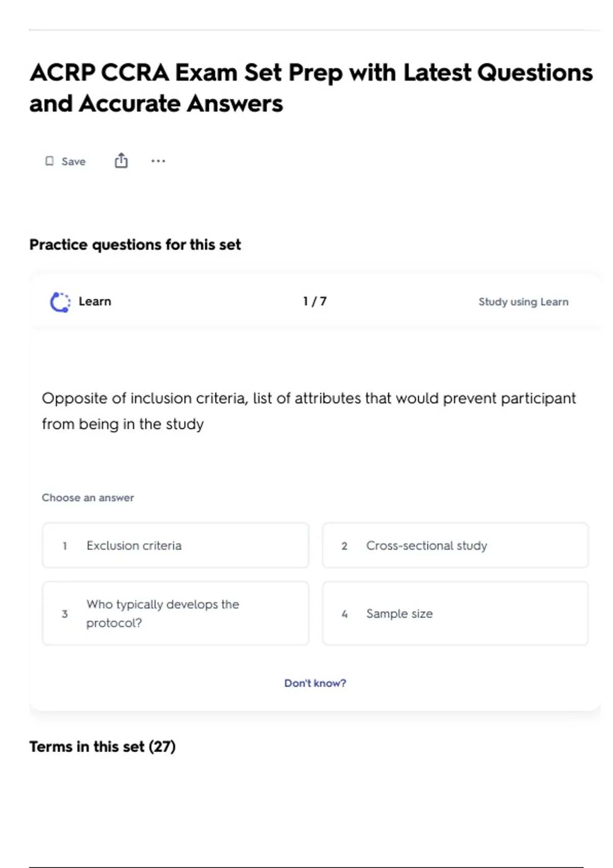Click the number 4 badge beside Sample size
613x868 pixels.
[x=344, y=614]
